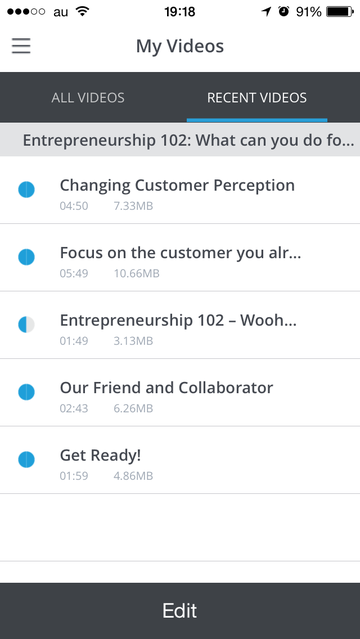The height and width of the screenshot is (639, 360).
Task: Play Entrepreneurship 102 – Wooh video
Action: [x=180, y=325]
